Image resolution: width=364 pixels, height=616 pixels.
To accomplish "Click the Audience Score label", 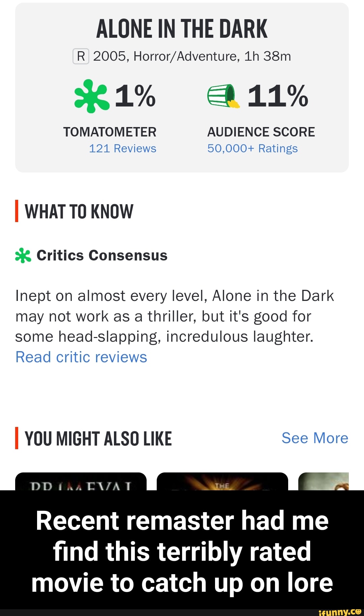I will [x=261, y=132].
